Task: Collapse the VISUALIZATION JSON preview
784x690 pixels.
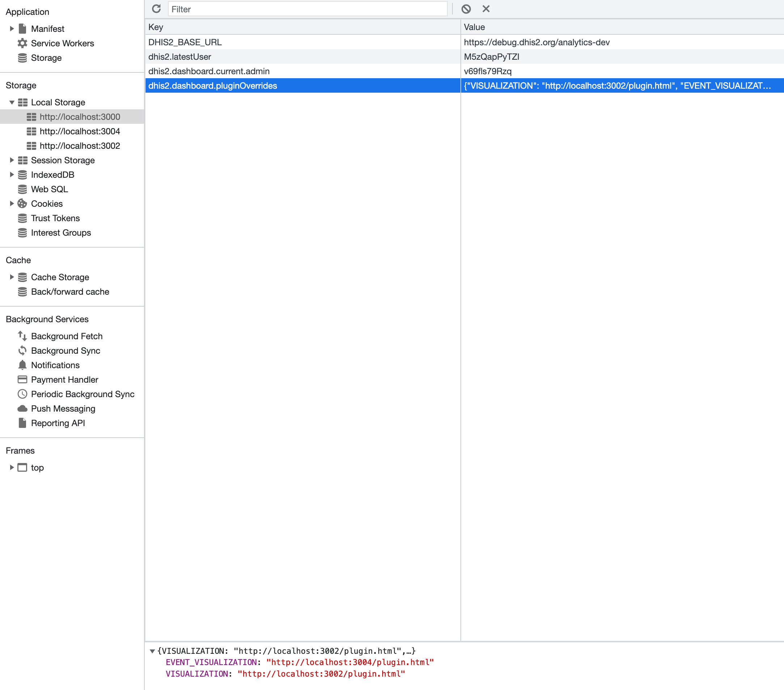Action: pos(153,651)
